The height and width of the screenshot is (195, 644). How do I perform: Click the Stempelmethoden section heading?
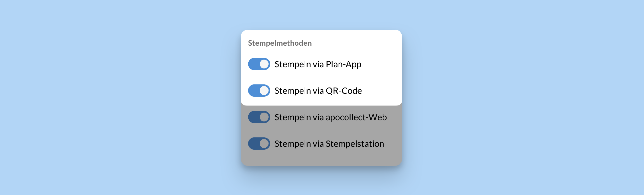[279, 43]
